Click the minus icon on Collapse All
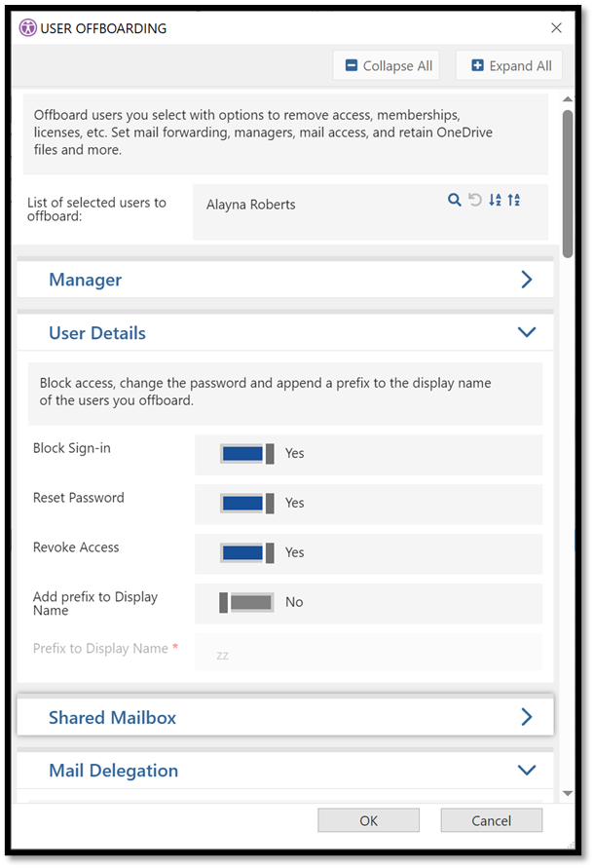 [x=351, y=65]
